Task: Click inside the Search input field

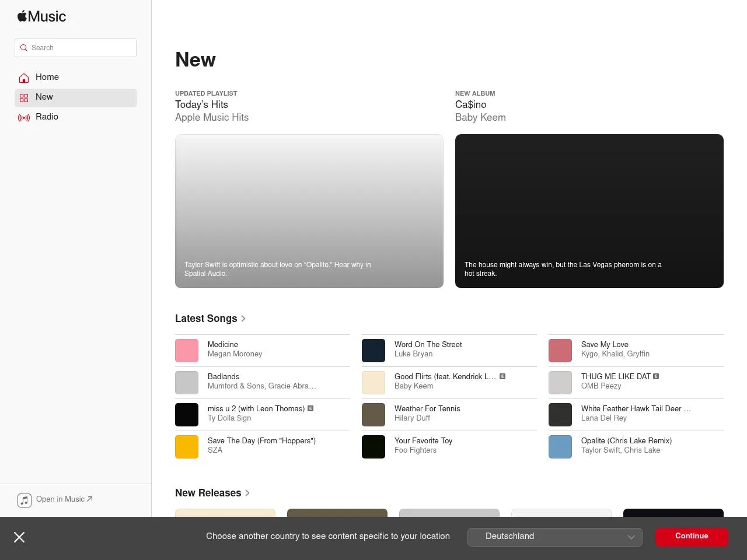Action: click(x=75, y=48)
